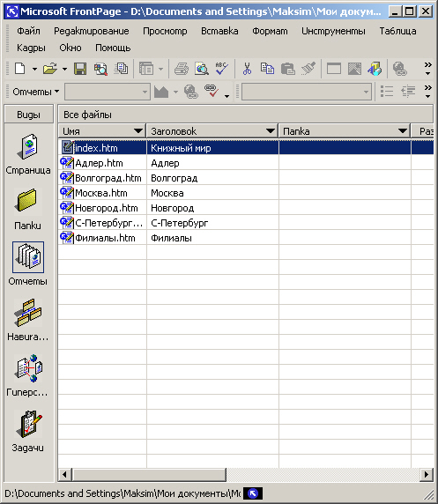Click the Format Painter brush icon
The image size is (438, 504).
308,69
